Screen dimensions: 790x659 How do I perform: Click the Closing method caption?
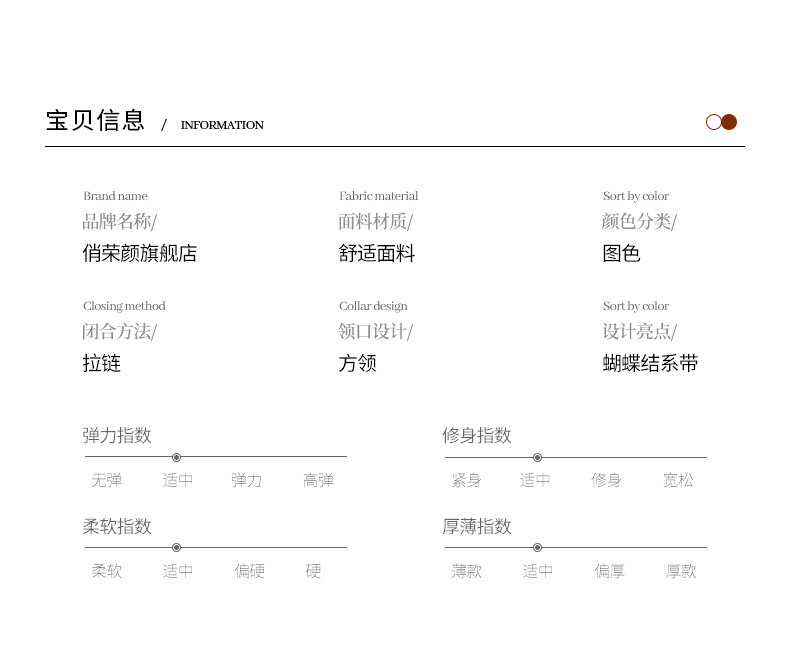(x=124, y=306)
